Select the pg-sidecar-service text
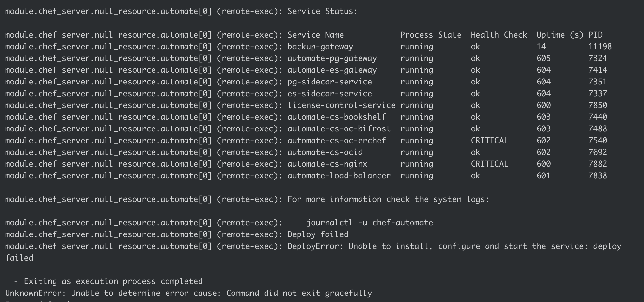The height and width of the screenshot is (302, 644). (x=330, y=82)
